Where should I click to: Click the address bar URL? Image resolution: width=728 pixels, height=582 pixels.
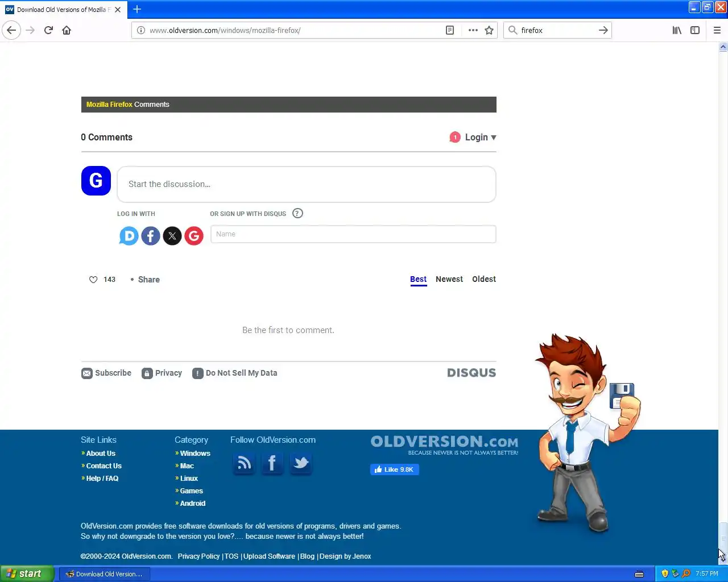(x=225, y=30)
